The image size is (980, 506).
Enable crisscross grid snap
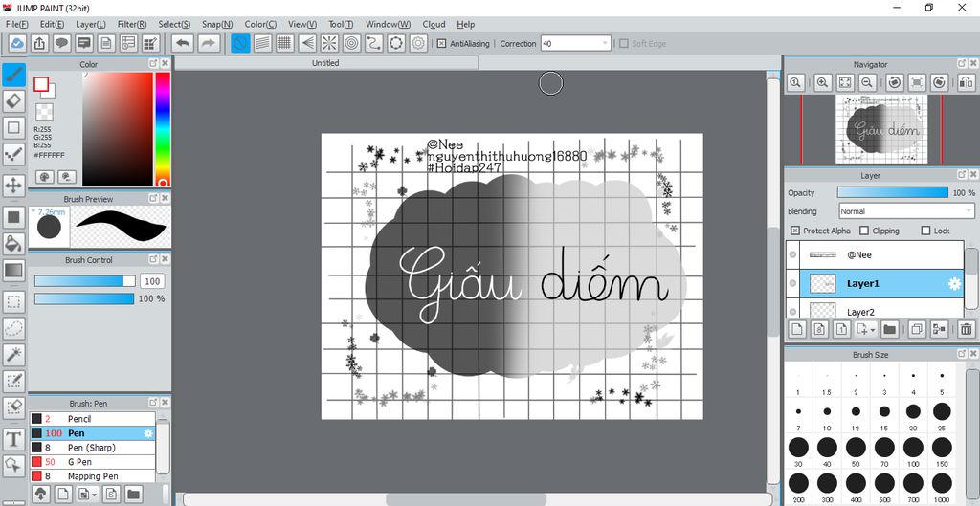(x=285, y=43)
